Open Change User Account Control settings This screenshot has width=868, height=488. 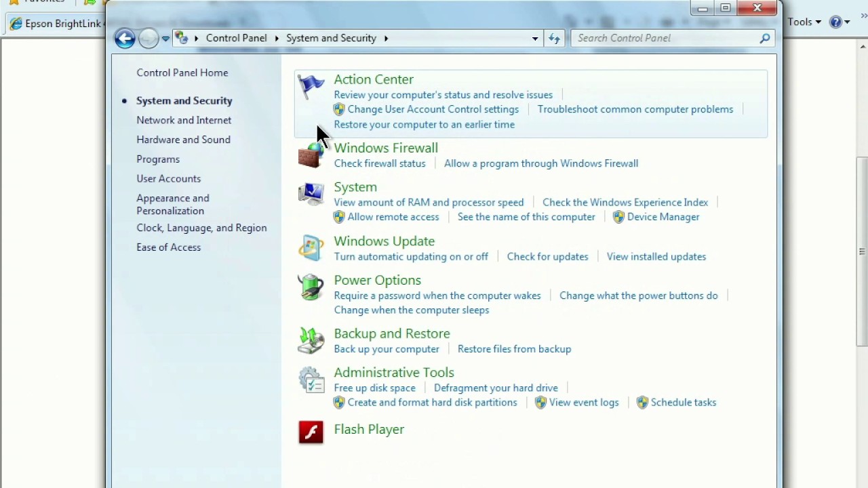433,109
